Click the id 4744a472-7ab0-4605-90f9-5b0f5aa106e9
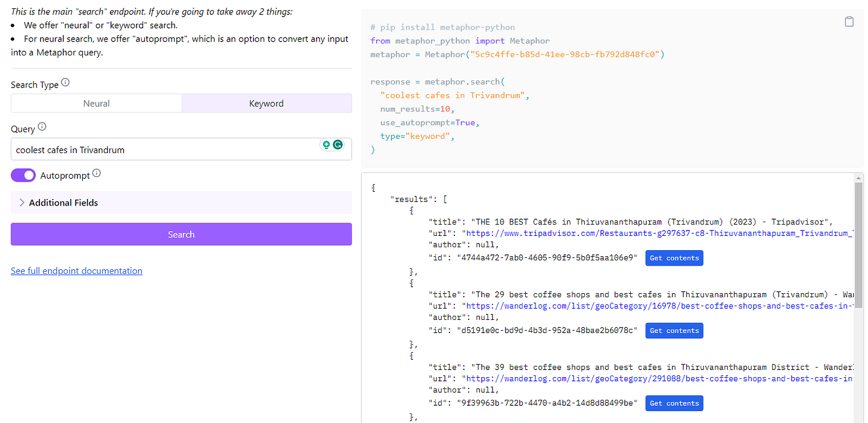Image resolution: width=868 pixels, height=423 pixels. (547, 258)
